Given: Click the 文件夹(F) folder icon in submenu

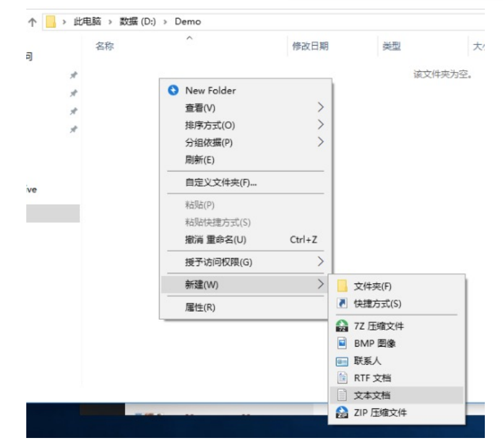Looking at the screenshot, I should (342, 285).
